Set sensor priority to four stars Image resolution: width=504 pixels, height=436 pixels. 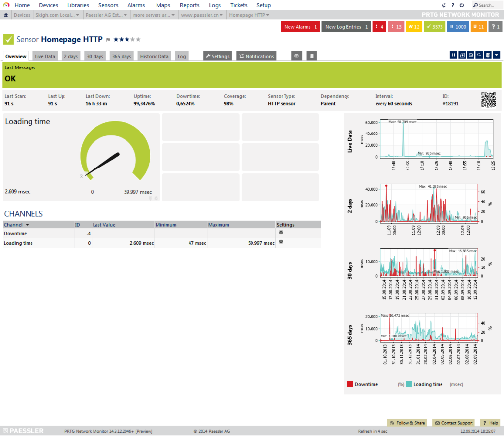coord(132,39)
